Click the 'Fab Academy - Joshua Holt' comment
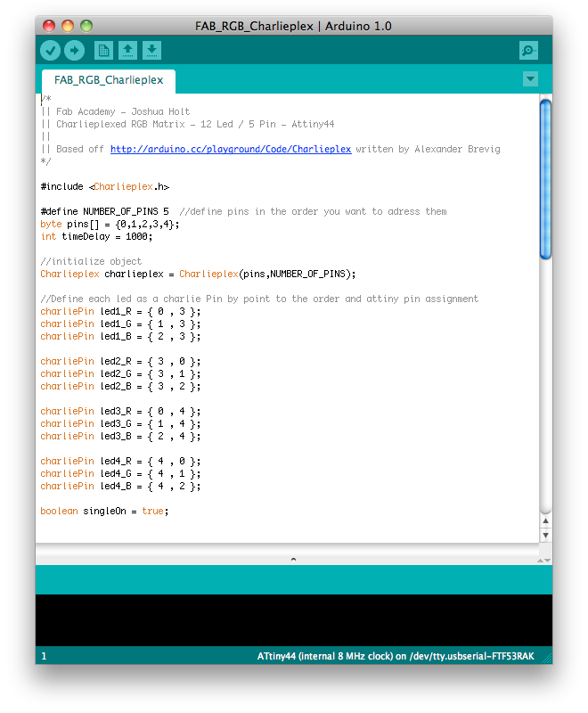The width and height of the screenshot is (588, 713). pos(123,112)
